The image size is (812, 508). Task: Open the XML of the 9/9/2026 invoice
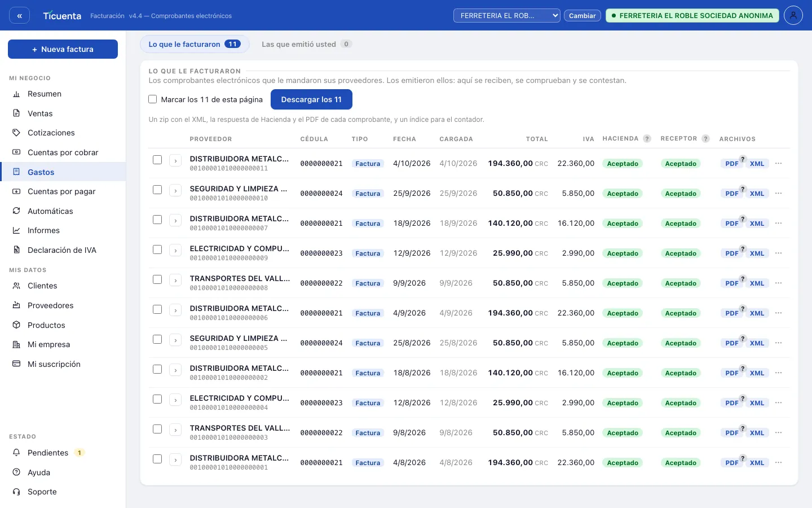[757, 283]
